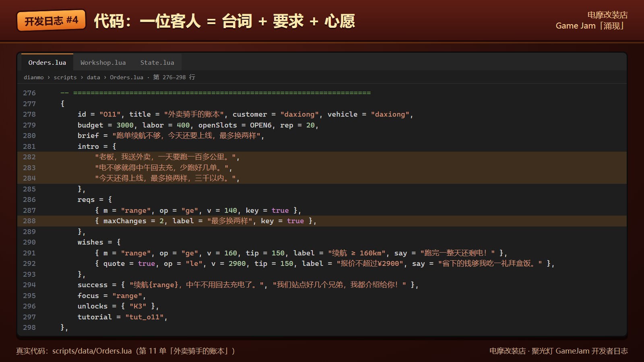Click the brief string on line 280
The height and width of the screenshot is (362, 644).
[x=187, y=136]
